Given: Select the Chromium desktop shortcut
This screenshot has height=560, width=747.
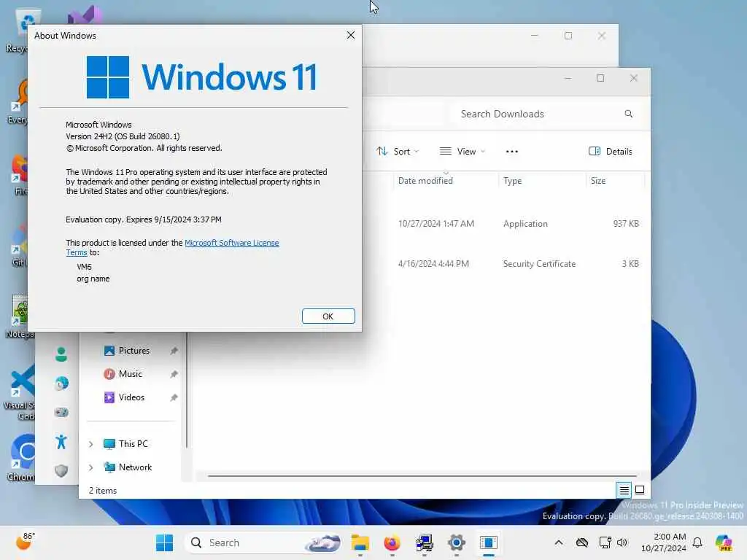Looking at the screenshot, I should [x=21, y=456].
